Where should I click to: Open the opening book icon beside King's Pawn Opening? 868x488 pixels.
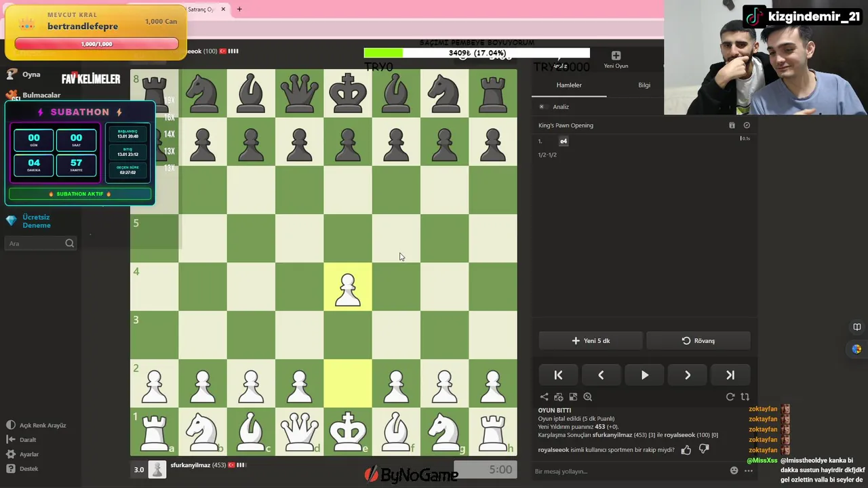pos(732,125)
